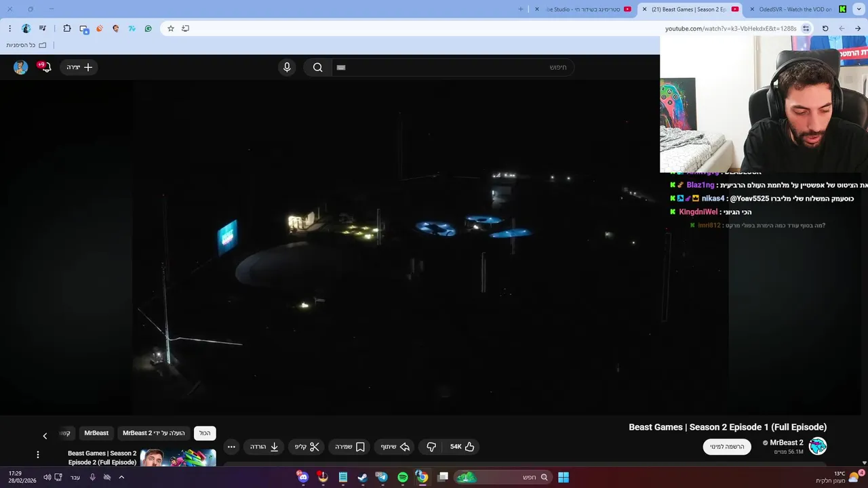The height and width of the screenshot is (488, 868).
Task: Open Chrome three-dot menu
Action: 9,28
